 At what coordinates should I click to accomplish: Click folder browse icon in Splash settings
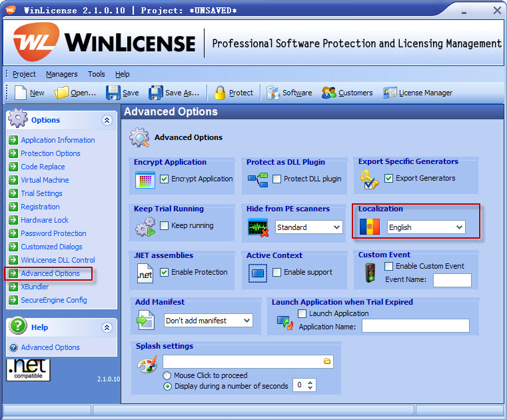click(326, 361)
